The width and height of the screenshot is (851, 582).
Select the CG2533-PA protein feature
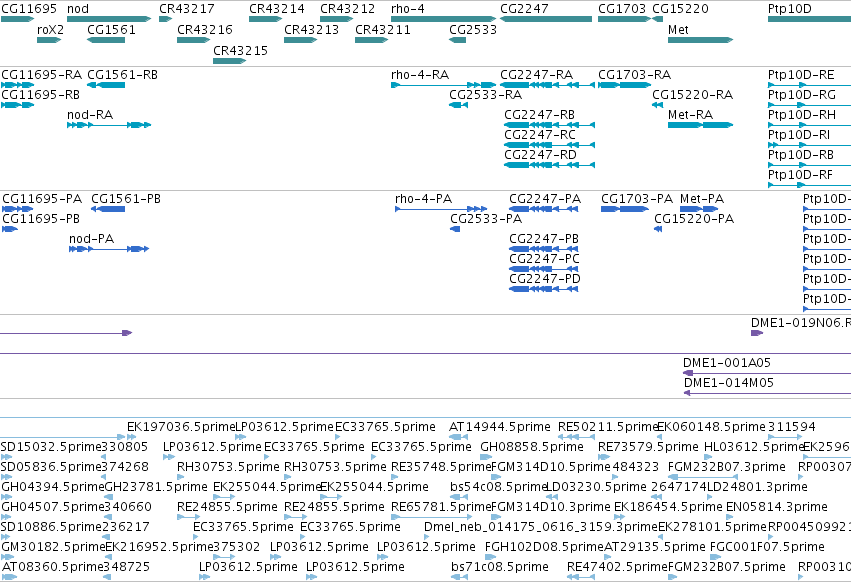(455, 229)
